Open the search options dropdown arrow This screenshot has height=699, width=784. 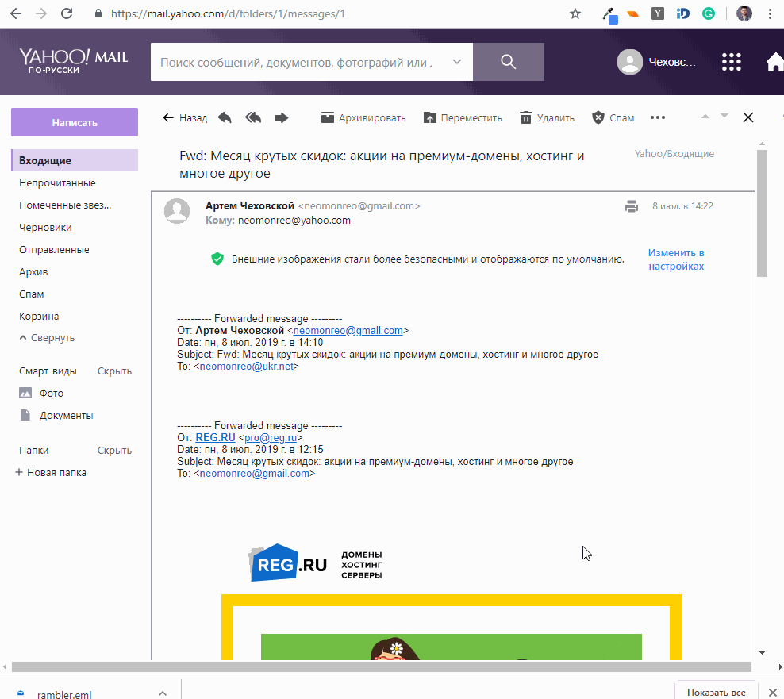(x=456, y=62)
